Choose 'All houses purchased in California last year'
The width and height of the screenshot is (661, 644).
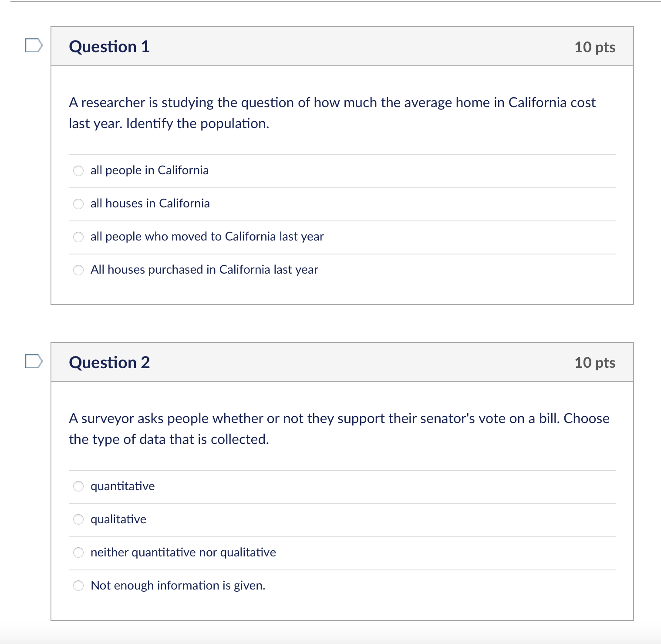click(78, 270)
